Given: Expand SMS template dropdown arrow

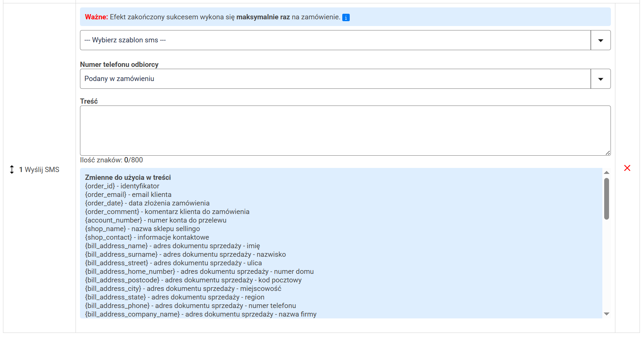Looking at the screenshot, I should [x=600, y=40].
